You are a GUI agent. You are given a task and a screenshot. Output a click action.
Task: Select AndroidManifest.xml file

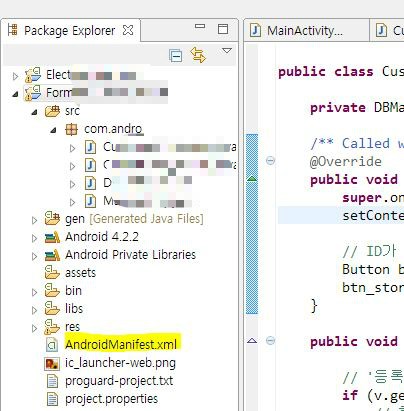121,345
